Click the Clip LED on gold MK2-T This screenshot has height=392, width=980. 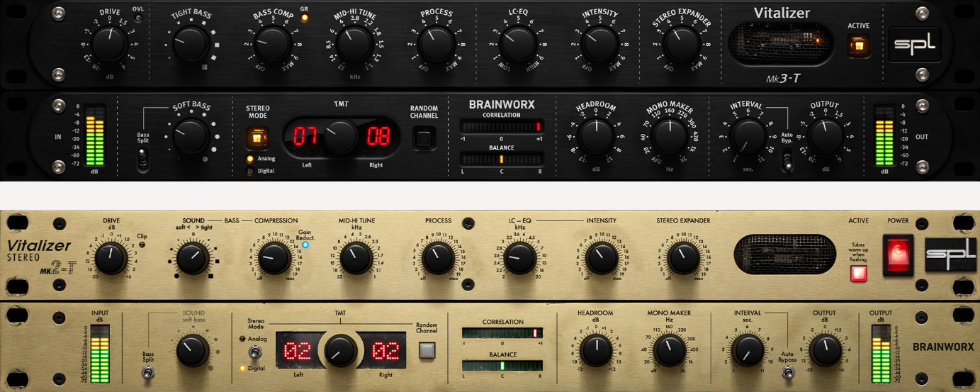142,245
